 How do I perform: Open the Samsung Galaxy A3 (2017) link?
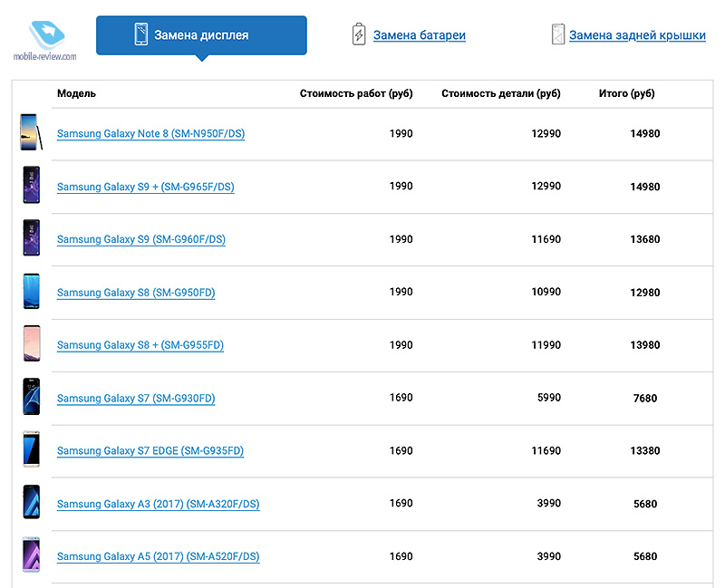pos(158,504)
